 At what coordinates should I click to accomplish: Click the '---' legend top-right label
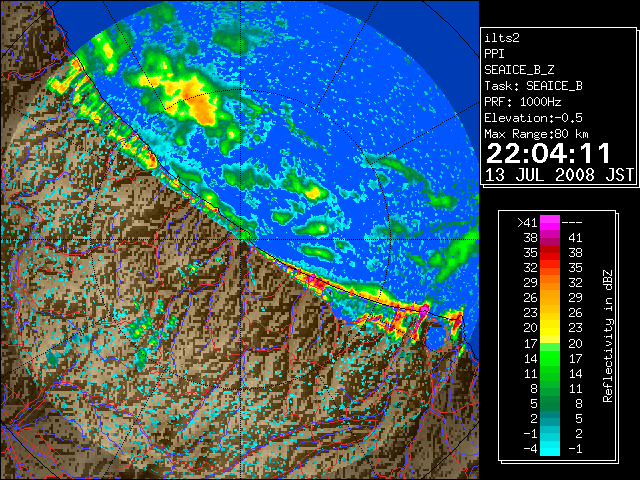(572, 223)
